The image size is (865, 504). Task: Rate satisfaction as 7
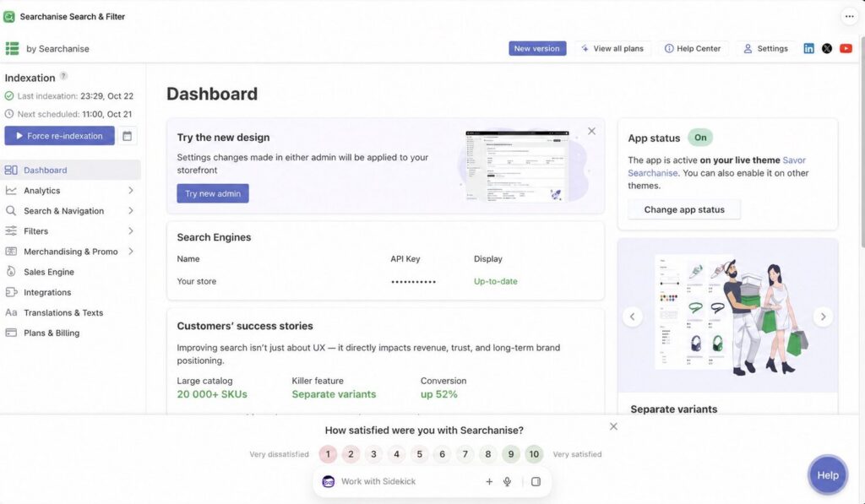click(x=465, y=454)
